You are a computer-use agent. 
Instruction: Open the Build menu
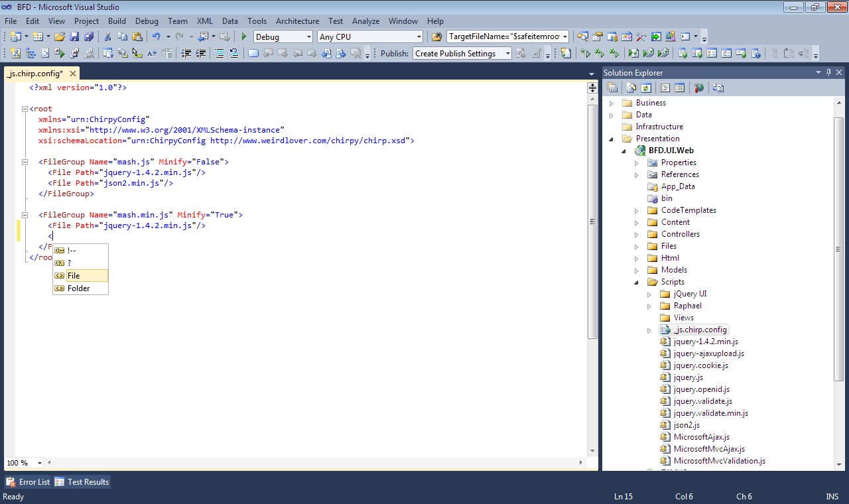(117, 21)
